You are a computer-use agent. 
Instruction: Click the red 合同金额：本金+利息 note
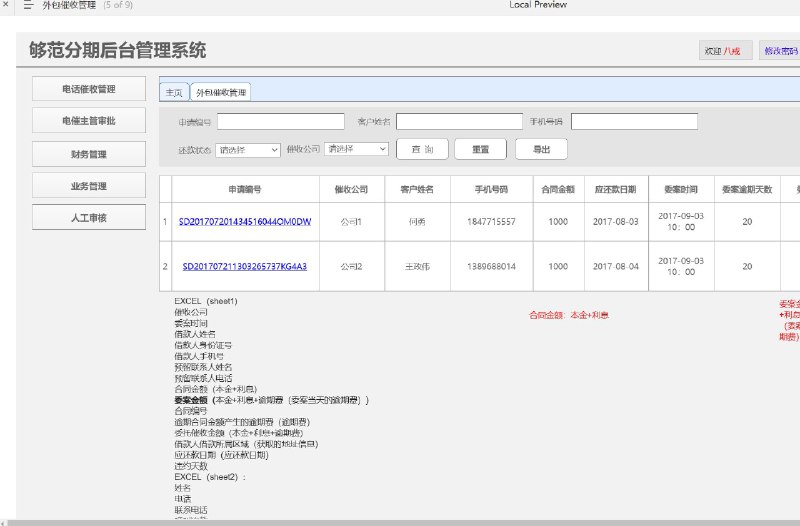pos(569,315)
